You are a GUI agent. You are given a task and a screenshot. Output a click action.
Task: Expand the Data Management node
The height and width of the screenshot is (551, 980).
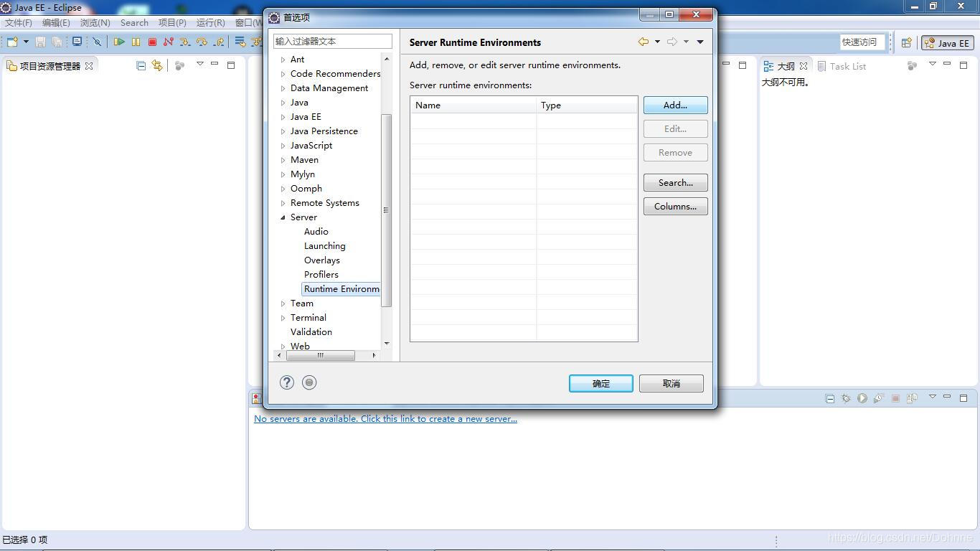click(x=283, y=88)
